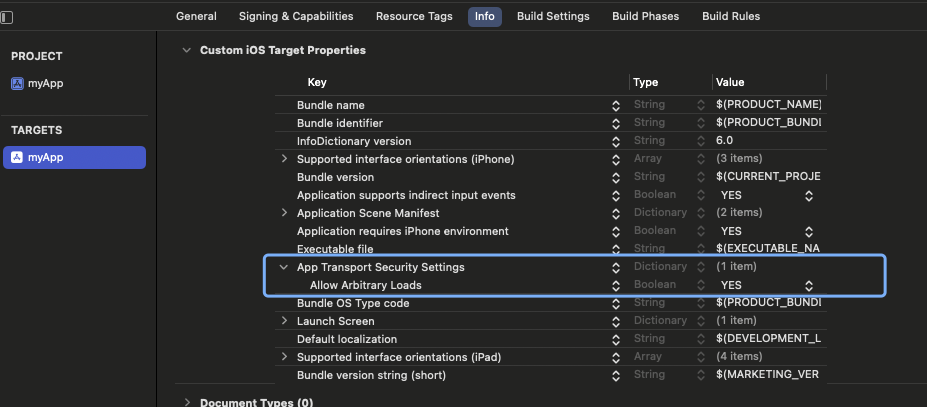Collapse App Transport Security Settings row

tap(284, 267)
